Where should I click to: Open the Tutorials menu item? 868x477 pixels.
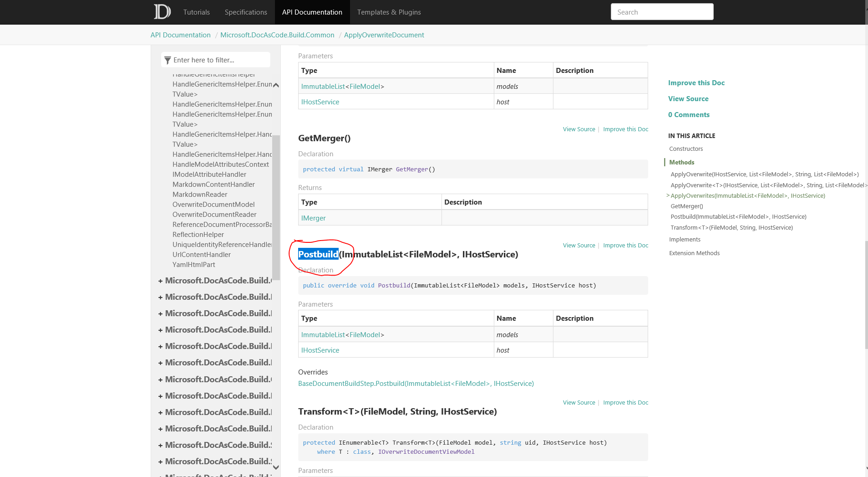click(x=196, y=12)
